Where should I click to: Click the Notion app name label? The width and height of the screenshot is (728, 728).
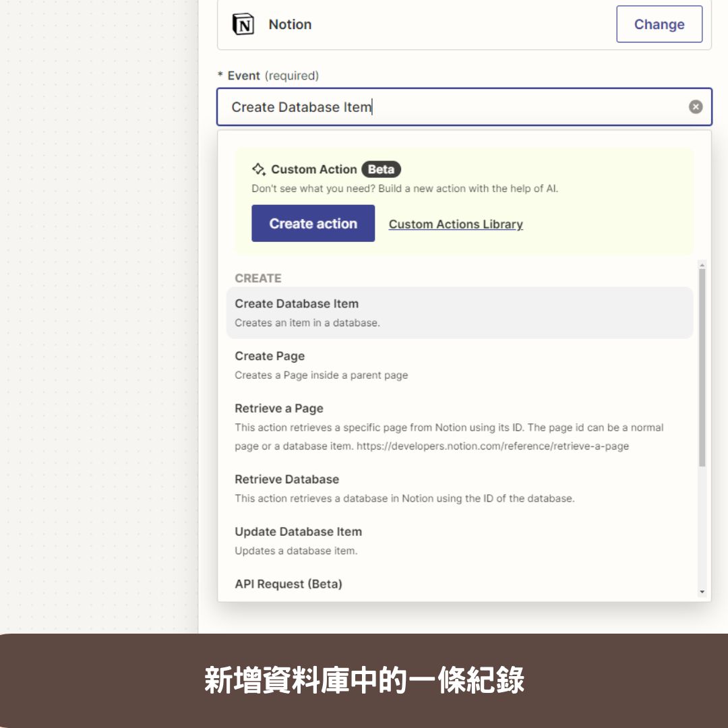(x=290, y=24)
